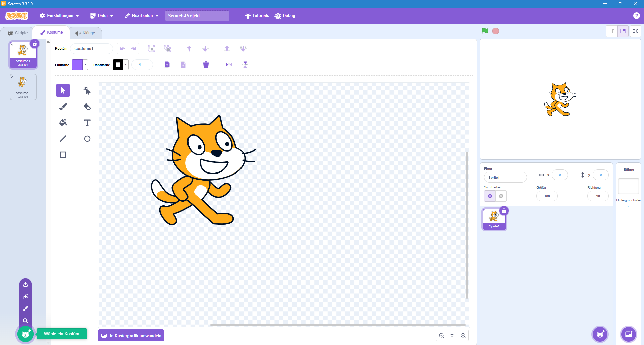This screenshot has height=345, width=644.
Task: Delete selection with trash icon
Action: pos(206,65)
